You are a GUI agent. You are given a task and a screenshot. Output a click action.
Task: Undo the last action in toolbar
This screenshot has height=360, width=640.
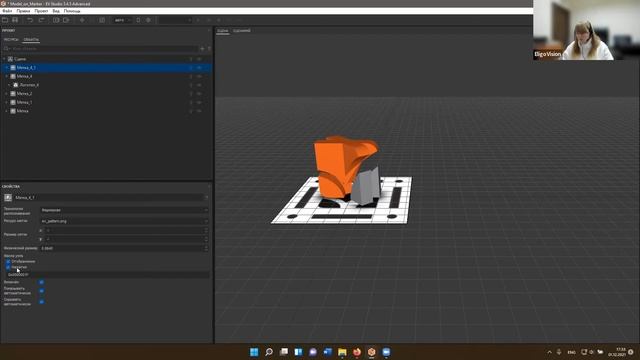30,20
